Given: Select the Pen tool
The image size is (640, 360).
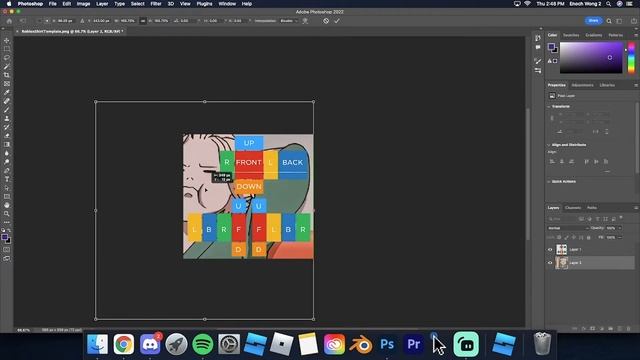Looking at the screenshot, I should coord(7,170).
